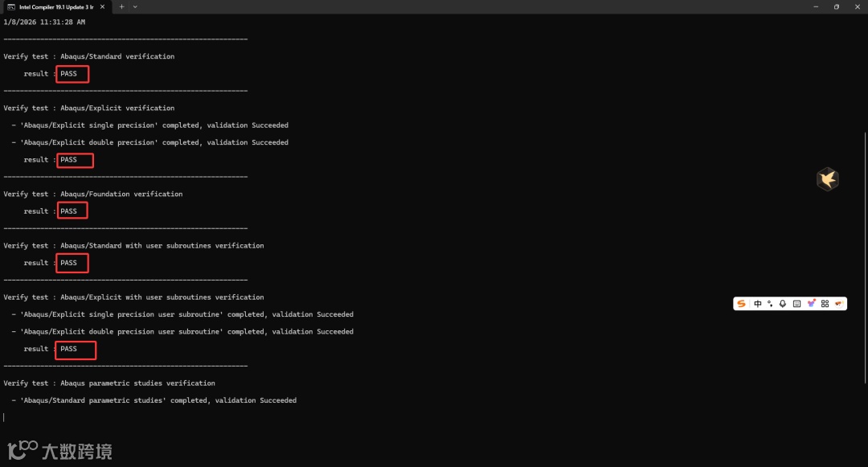Click 'Abaqus parametric studies verification' line
Viewport: 868px width, 467px height.
[109, 383]
